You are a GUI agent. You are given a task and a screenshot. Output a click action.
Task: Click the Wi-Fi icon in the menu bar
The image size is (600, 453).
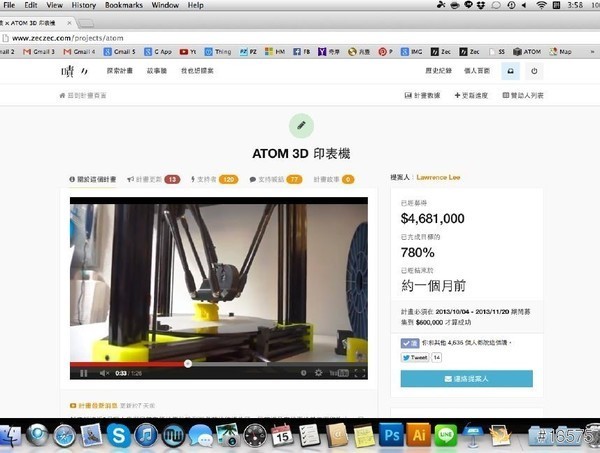point(541,5)
